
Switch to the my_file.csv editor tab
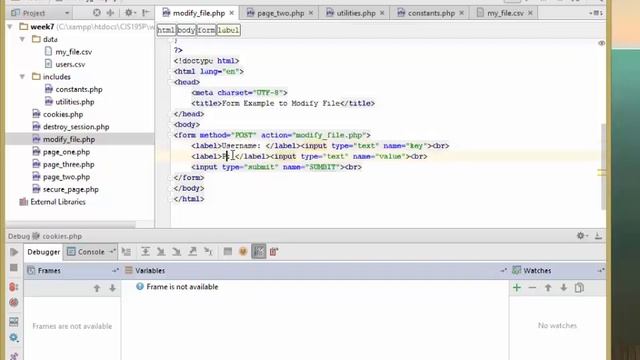(505, 13)
